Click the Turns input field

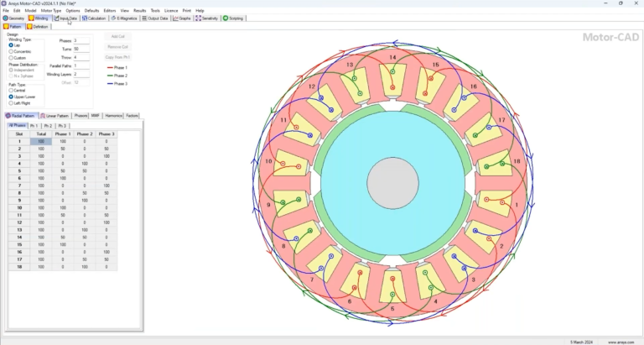[81, 49]
